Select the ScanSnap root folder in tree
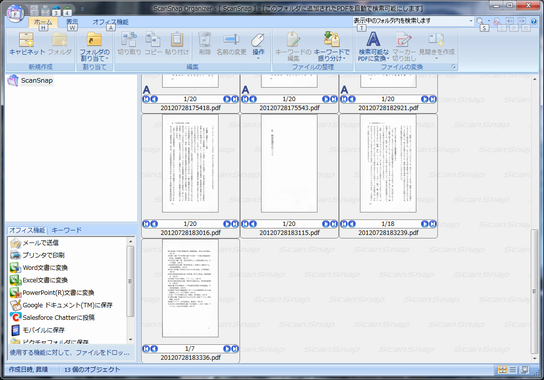The image size is (544, 380). (x=36, y=81)
